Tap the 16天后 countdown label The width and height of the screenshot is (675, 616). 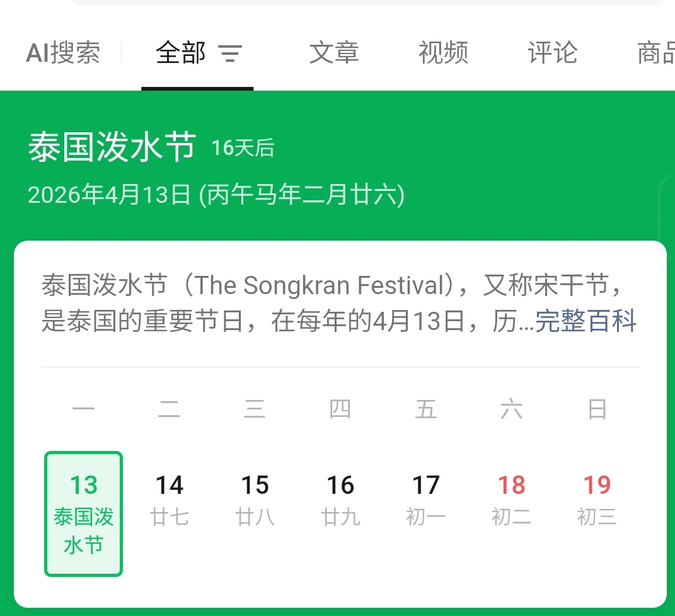pyautogui.click(x=243, y=148)
